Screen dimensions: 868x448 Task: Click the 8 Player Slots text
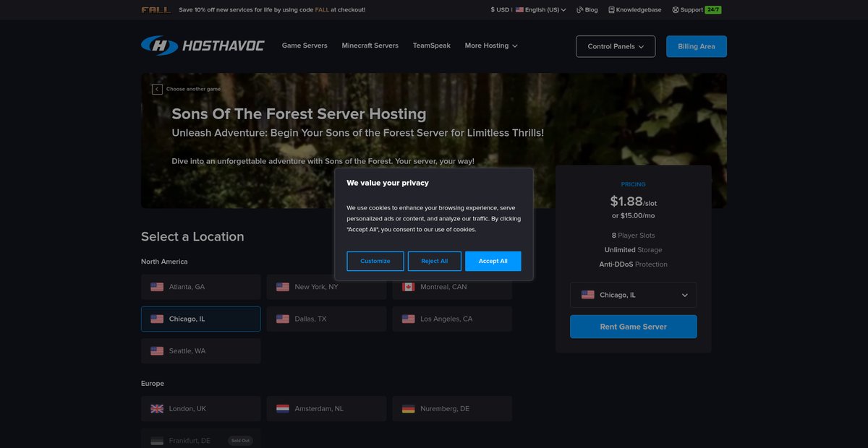[634, 236]
